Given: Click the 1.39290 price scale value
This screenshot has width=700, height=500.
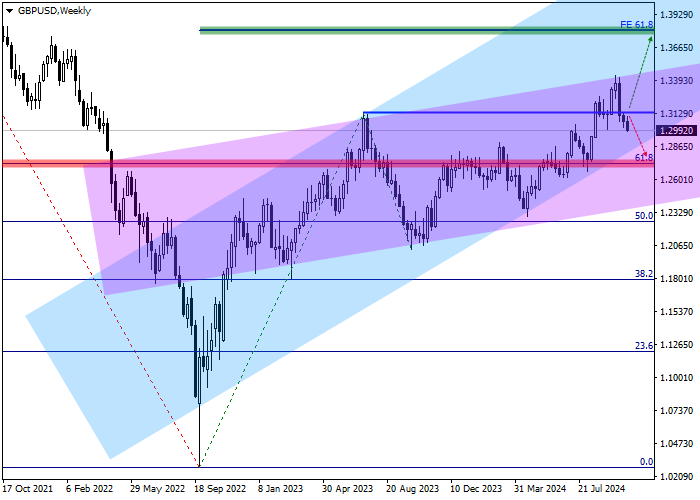Looking at the screenshot, I should 677,15.
